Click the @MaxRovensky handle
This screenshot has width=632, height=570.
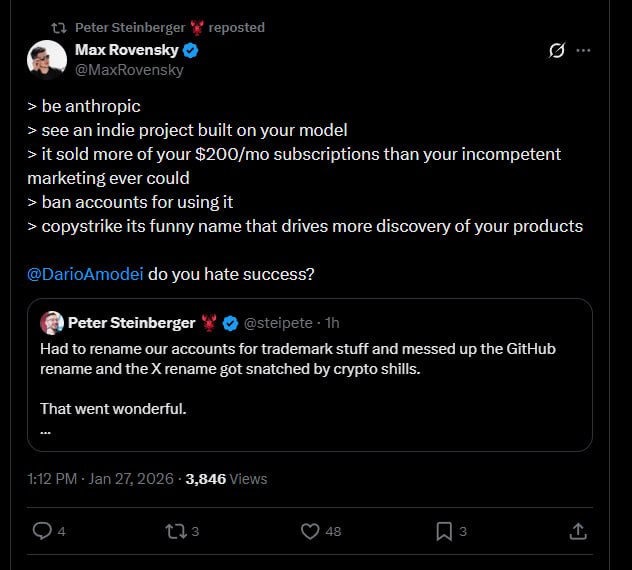point(129,70)
